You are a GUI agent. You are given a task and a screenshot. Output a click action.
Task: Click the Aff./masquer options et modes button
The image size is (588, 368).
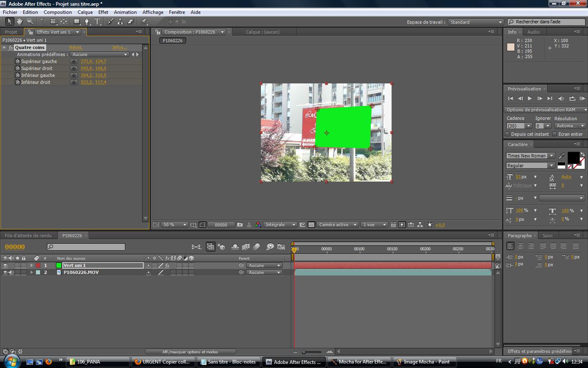click(x=190, y=352)
